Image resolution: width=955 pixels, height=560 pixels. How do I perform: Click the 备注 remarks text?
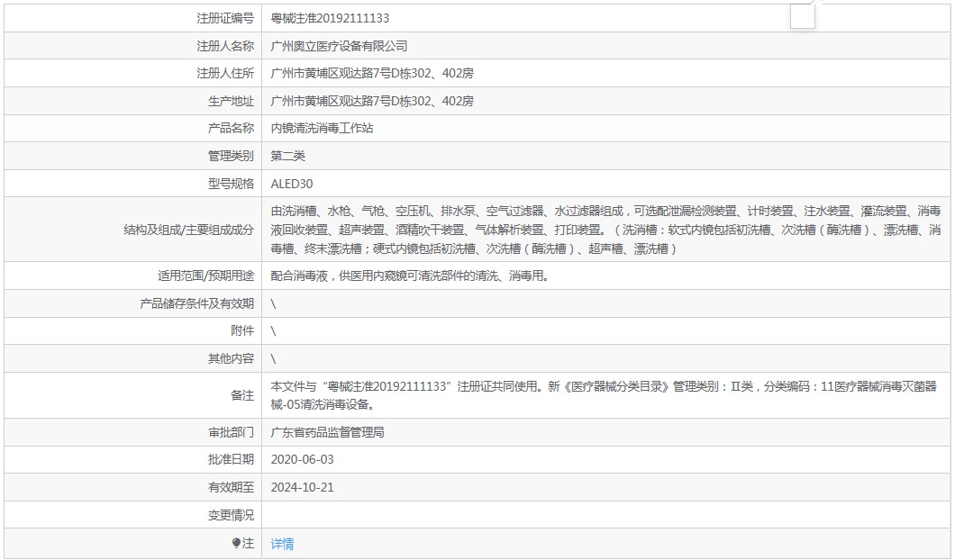(603, 395)
